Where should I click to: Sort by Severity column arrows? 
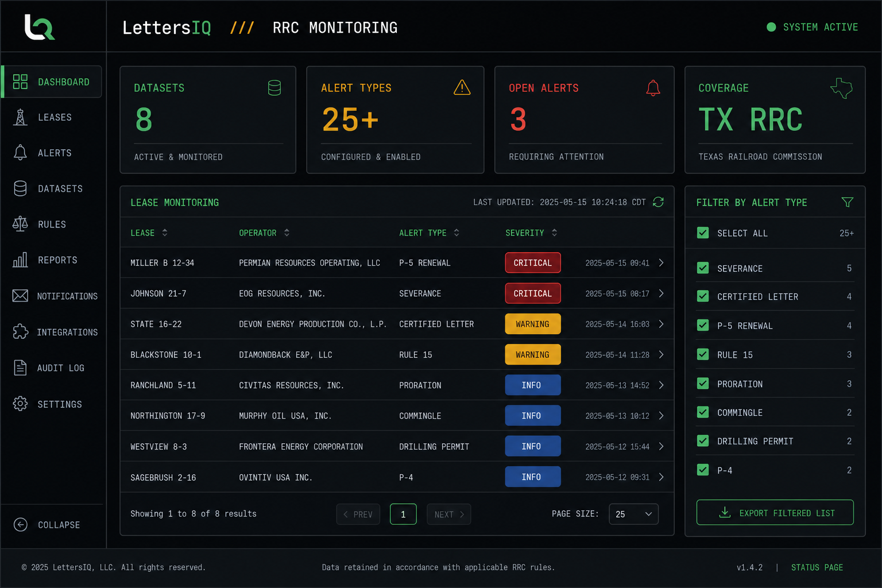554,233
